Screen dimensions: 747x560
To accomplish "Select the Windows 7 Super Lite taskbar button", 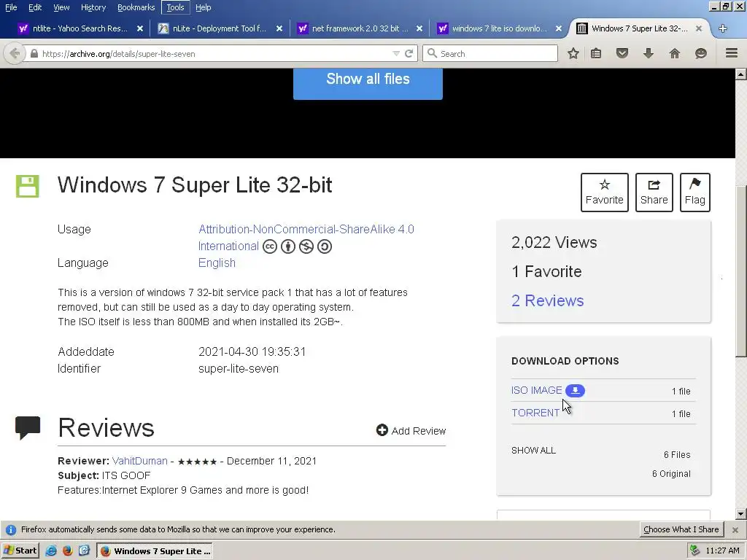I will 155,551.
